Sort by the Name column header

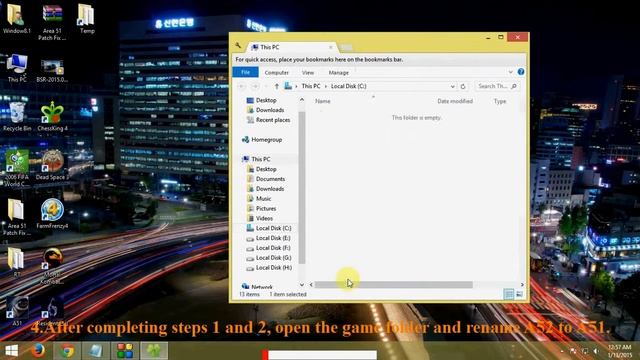coord(322,101)
